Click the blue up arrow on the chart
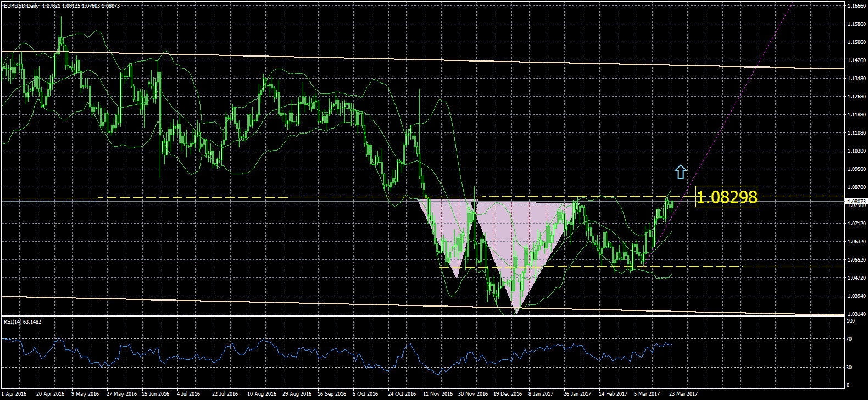 click(x=681, y=172)
